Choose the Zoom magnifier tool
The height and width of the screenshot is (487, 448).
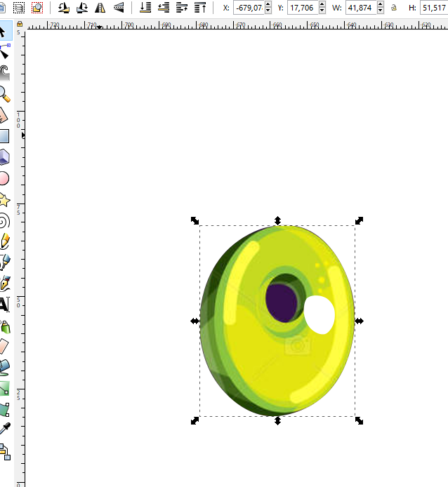pos(4,93)
